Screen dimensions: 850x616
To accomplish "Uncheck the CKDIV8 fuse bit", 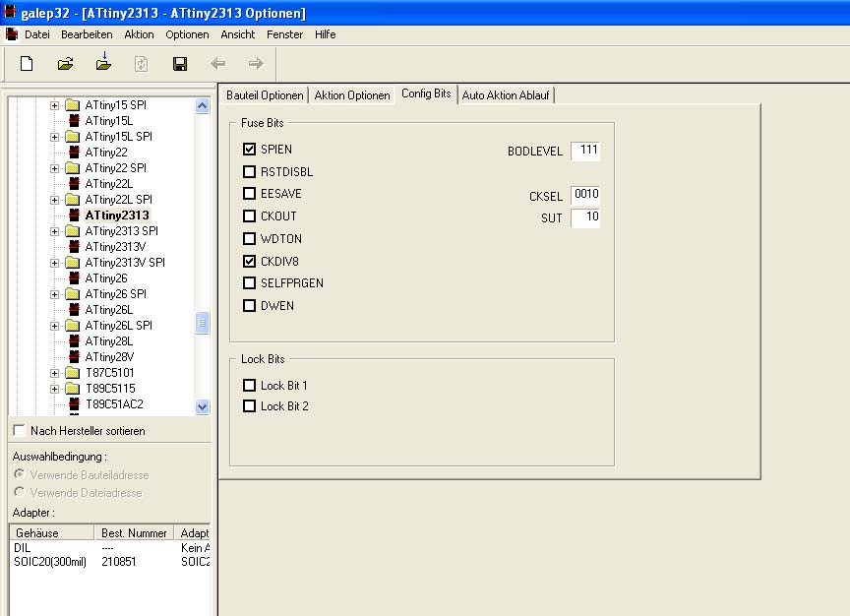I will click(x=249, y=261).
